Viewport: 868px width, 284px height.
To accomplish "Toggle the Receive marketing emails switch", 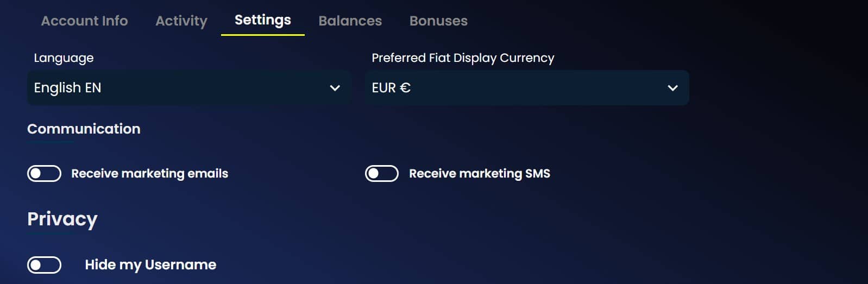I will pos(44,173).
